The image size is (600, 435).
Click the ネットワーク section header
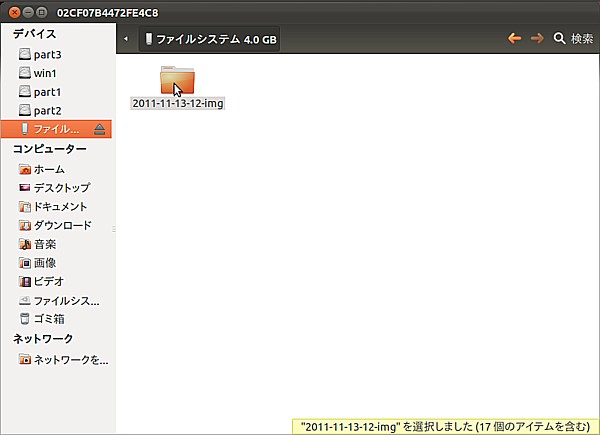pos(43,339)
